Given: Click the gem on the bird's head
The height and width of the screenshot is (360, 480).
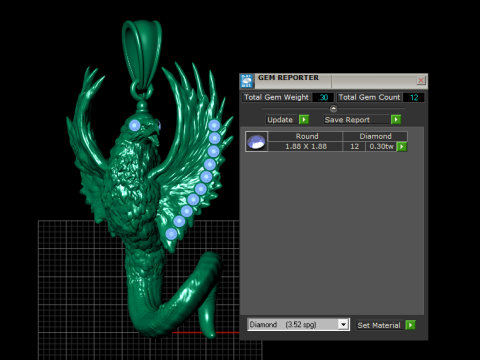Looking at the screenshot, I should pos(135,126).
